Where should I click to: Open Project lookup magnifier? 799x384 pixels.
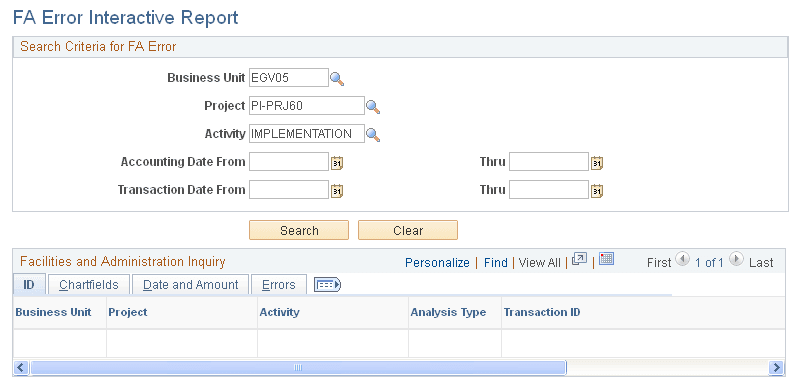373,106
